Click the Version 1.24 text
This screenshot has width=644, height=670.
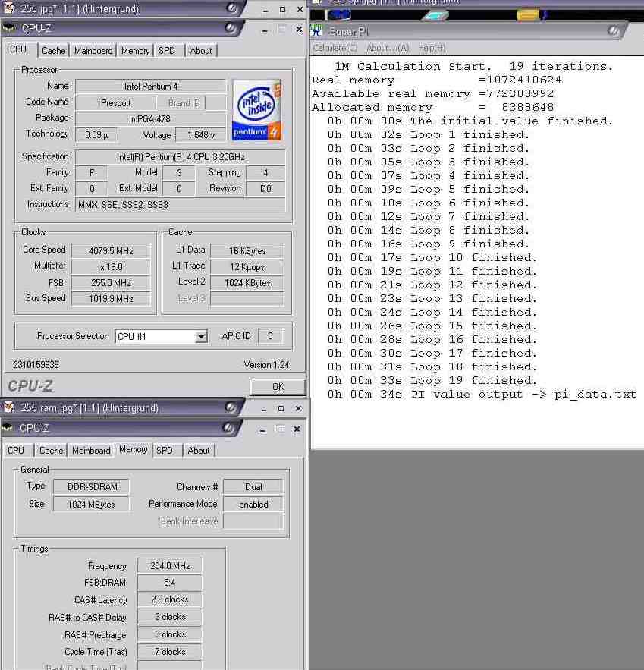[x=266, y=365]
